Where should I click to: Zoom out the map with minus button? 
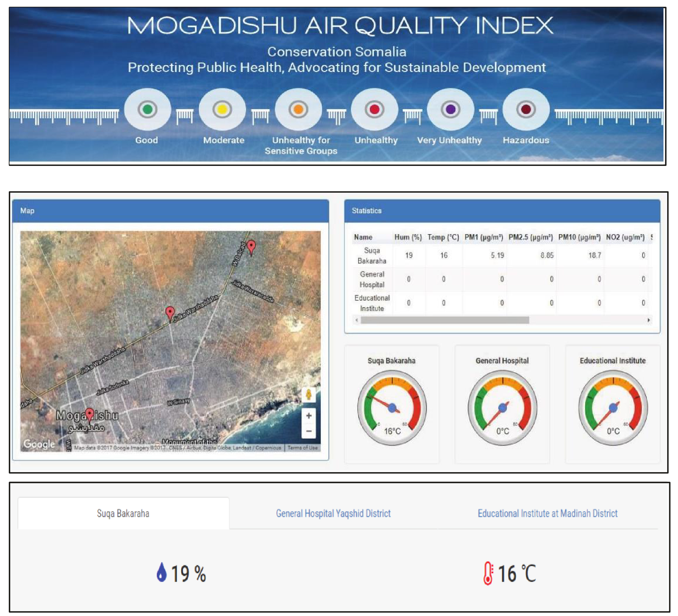coord(309,431)
